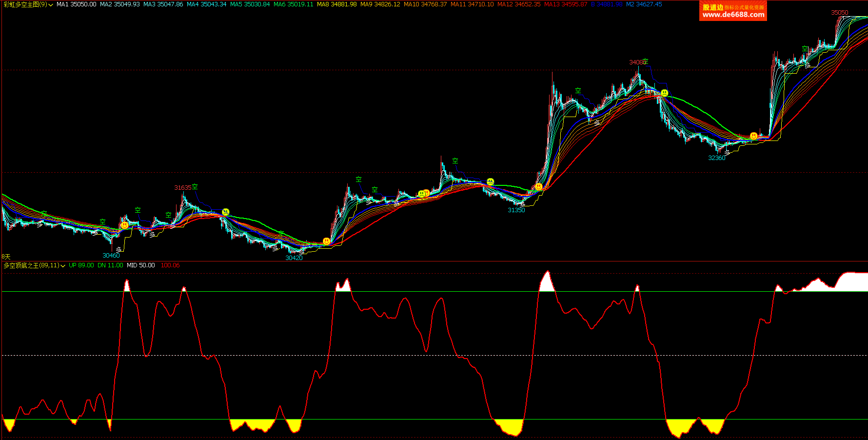Click the 彩虹多空主图(9) indicator title

pos(25,4)
